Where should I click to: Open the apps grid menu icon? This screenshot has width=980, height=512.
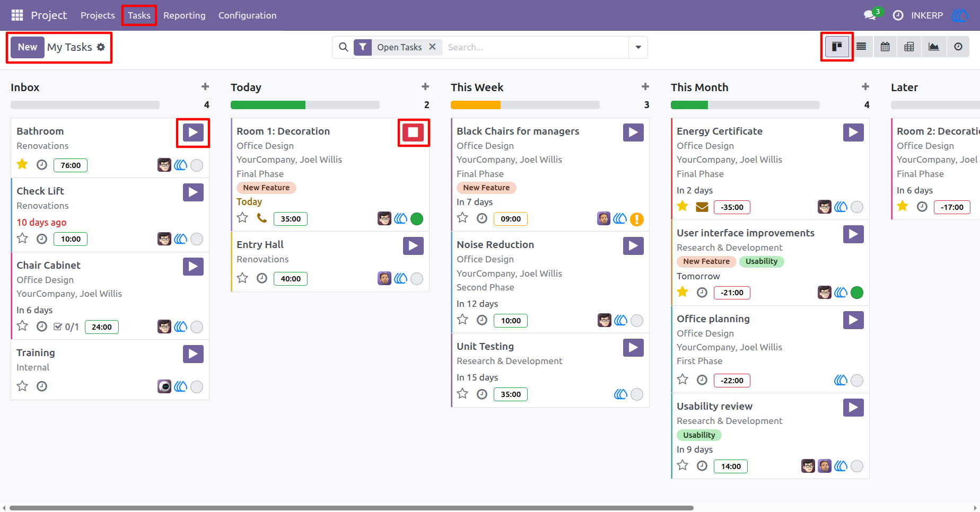pyautogui.click(x=17, y=15)
